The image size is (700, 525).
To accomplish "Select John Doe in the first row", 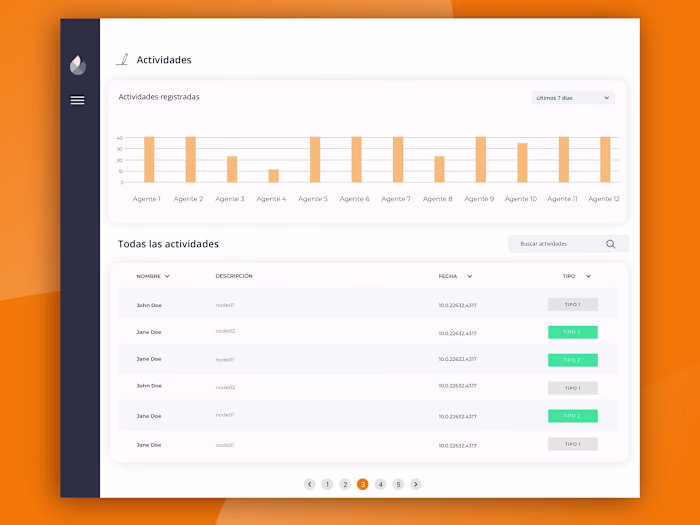I will click(149, 305).
